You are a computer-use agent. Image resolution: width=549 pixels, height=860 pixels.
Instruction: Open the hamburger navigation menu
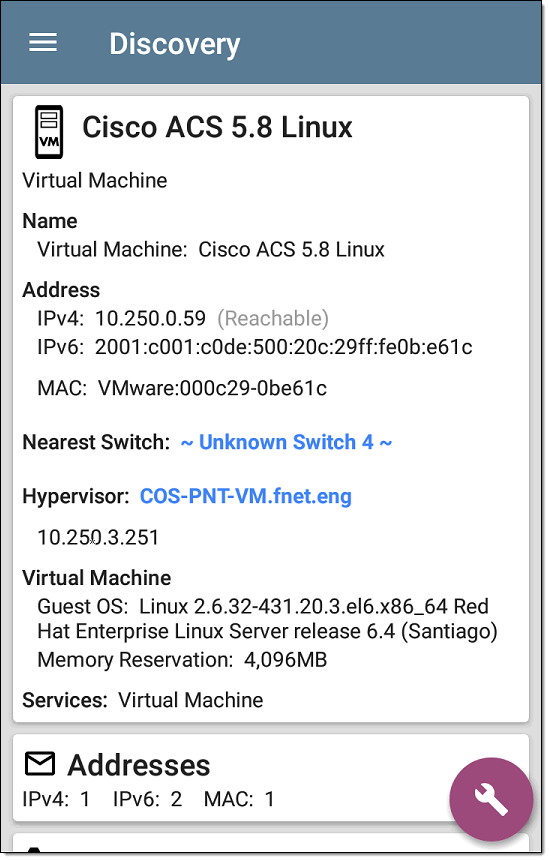coord(43,42)
